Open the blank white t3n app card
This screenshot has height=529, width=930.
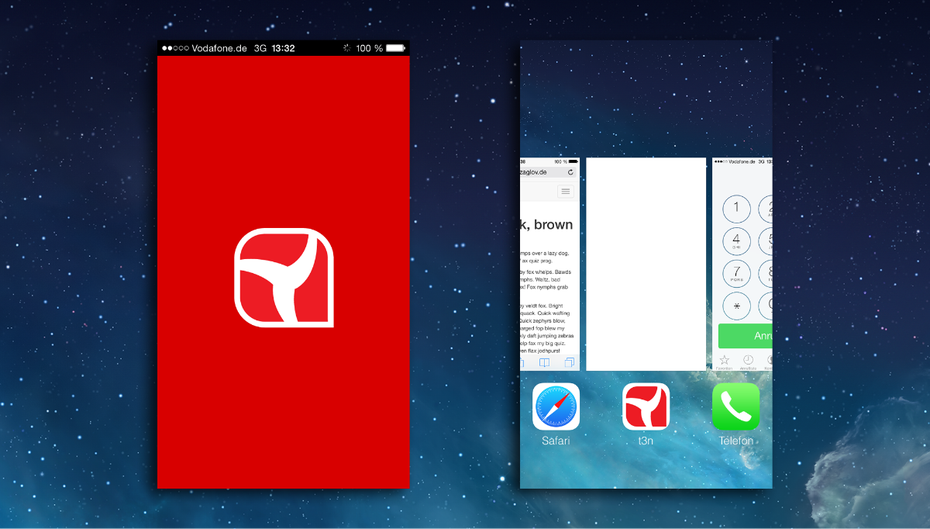pos(646,264)
